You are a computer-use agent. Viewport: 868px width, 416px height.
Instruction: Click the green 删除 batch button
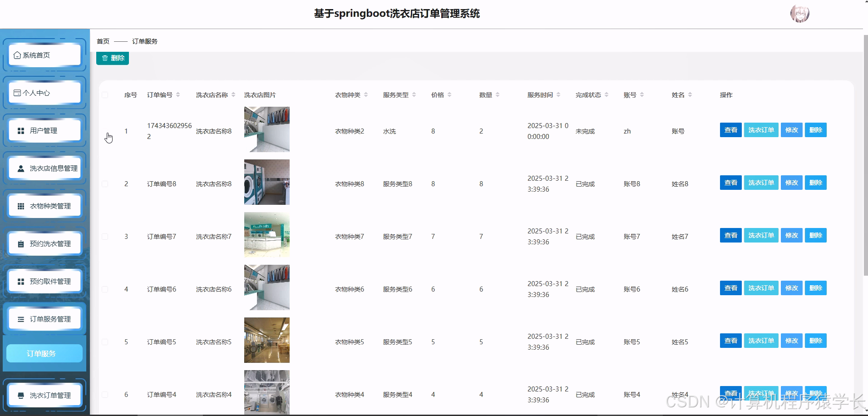tap(113, 58)
